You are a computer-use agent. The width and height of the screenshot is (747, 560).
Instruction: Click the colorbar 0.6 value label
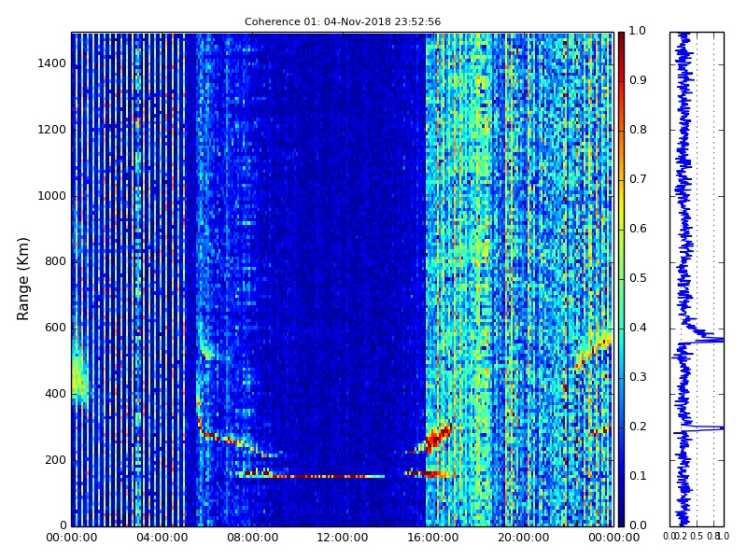point(638,229)
